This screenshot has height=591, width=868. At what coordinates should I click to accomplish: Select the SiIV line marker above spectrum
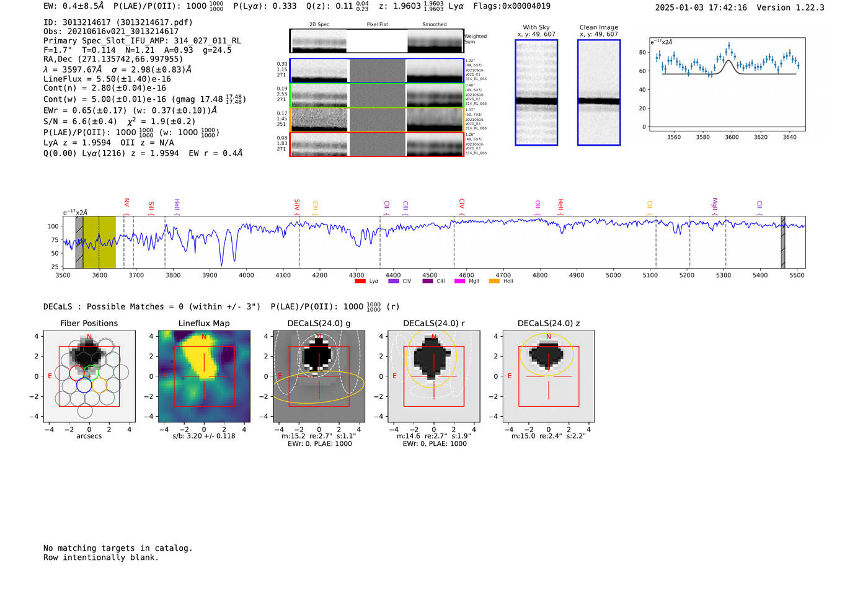[x=297, y=205]
